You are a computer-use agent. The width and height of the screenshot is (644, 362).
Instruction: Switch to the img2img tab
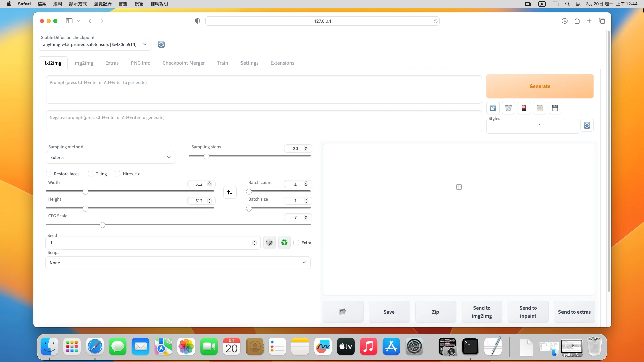pos(83,63)
